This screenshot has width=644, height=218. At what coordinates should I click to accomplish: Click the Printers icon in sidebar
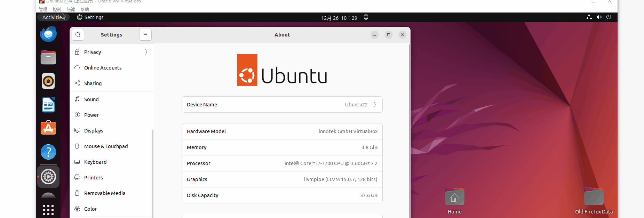coord(77,177)
